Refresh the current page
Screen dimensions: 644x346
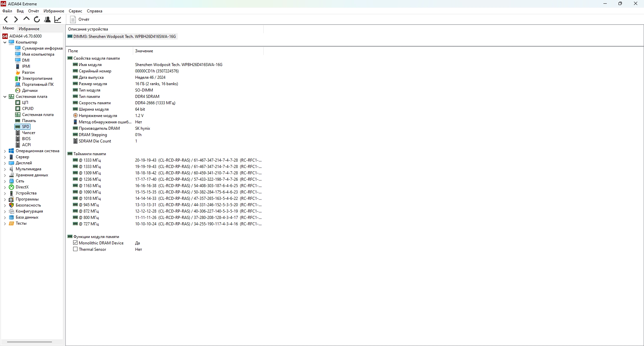(x=37, y=19)
